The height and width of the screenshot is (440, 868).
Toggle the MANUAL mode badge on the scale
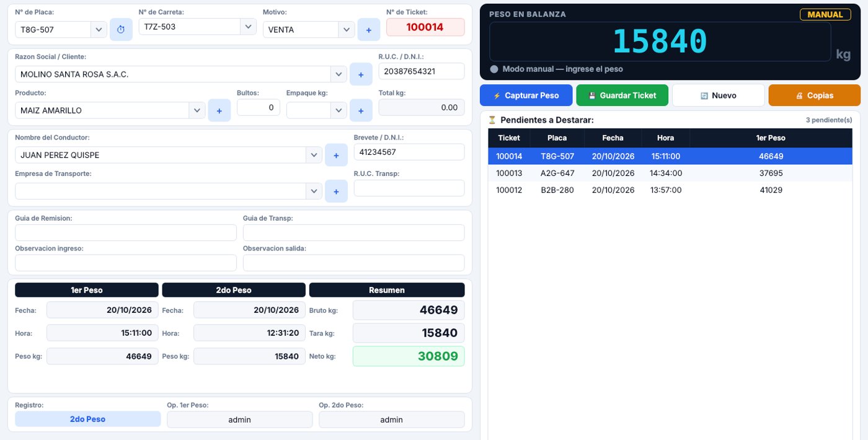[x=825, y=14]
